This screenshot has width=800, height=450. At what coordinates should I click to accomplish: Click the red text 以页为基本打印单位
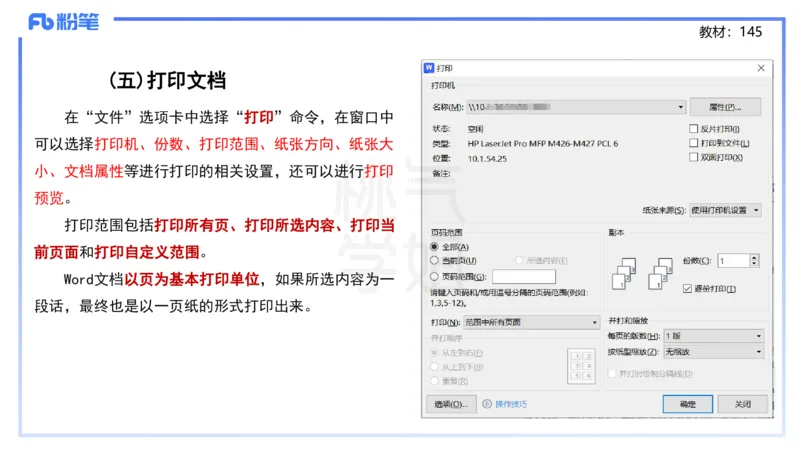[x=192, y=280]
